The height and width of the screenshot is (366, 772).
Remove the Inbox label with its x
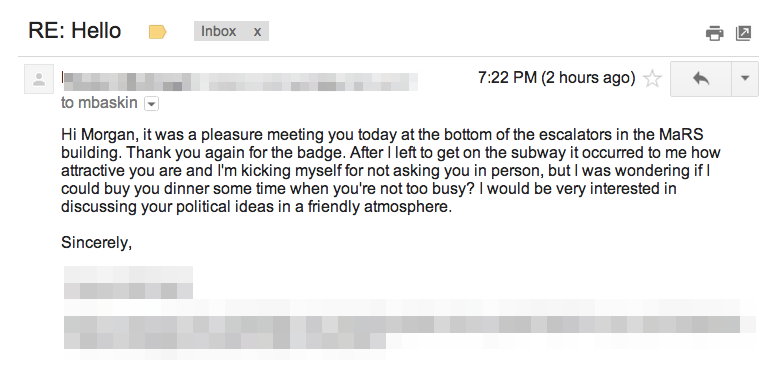click(257, 32)
